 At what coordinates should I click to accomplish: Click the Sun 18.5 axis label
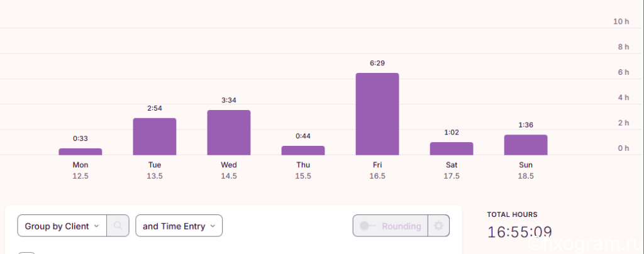526,170
